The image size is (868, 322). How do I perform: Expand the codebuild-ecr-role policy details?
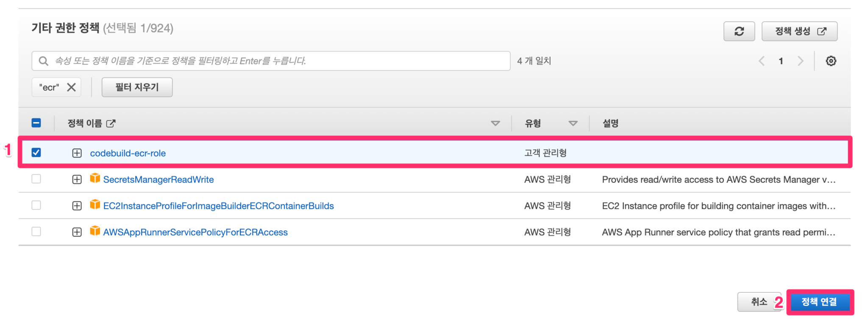[x=77, y=153]
